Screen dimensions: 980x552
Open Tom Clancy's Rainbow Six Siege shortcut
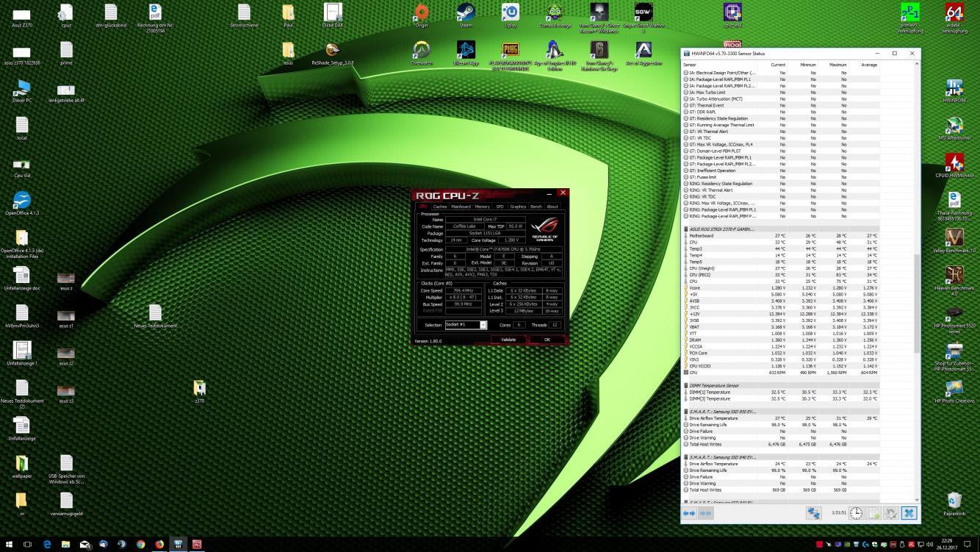[x=599, y=55]
